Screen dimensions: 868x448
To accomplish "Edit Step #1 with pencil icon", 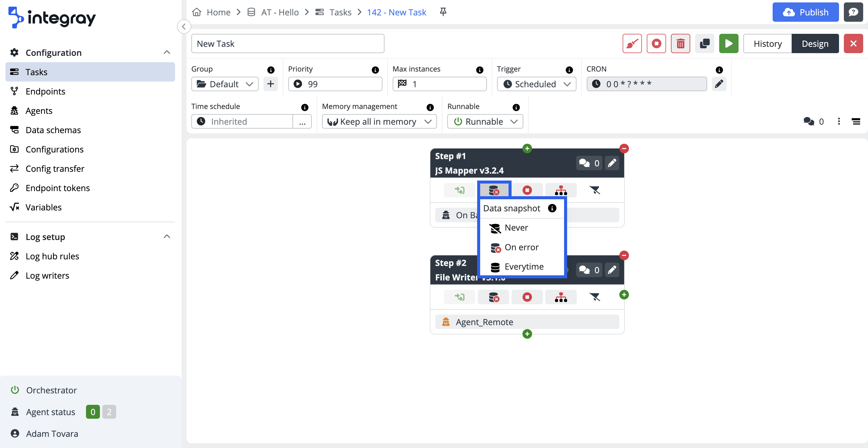I will 612,163.
